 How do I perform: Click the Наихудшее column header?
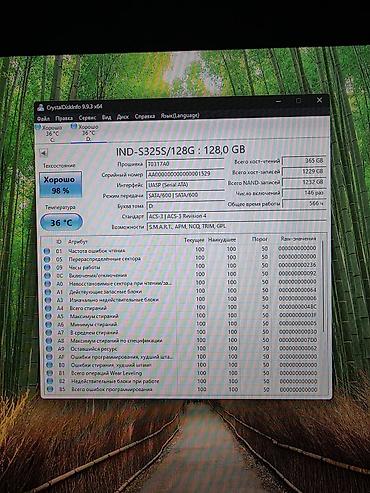click(222, 239)
